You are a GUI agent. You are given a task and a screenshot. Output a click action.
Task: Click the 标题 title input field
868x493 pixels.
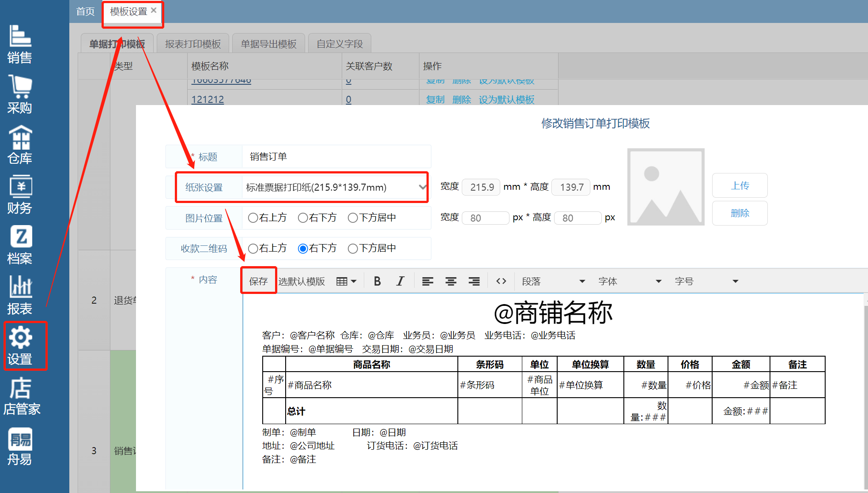point(336,157)
